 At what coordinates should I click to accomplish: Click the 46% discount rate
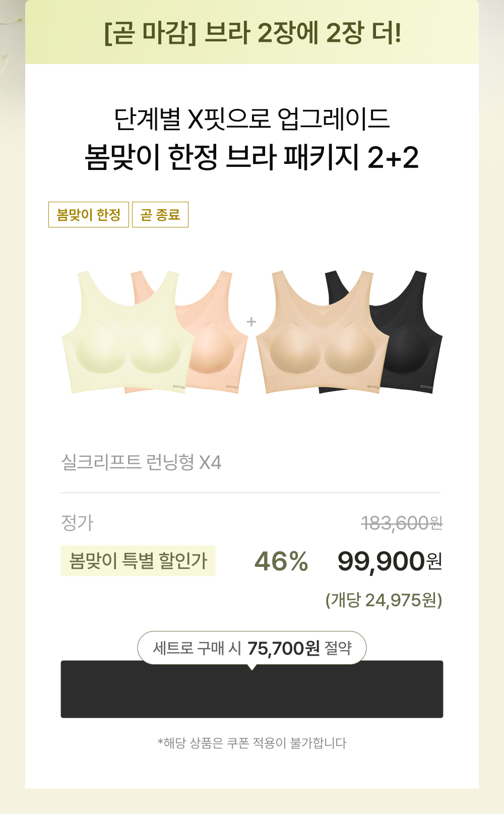pos(281,561)
